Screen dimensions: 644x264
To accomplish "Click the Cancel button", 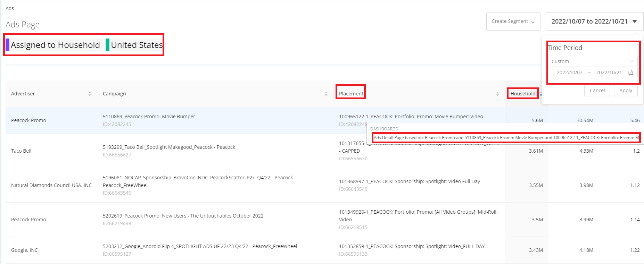I will coord(597,91).
